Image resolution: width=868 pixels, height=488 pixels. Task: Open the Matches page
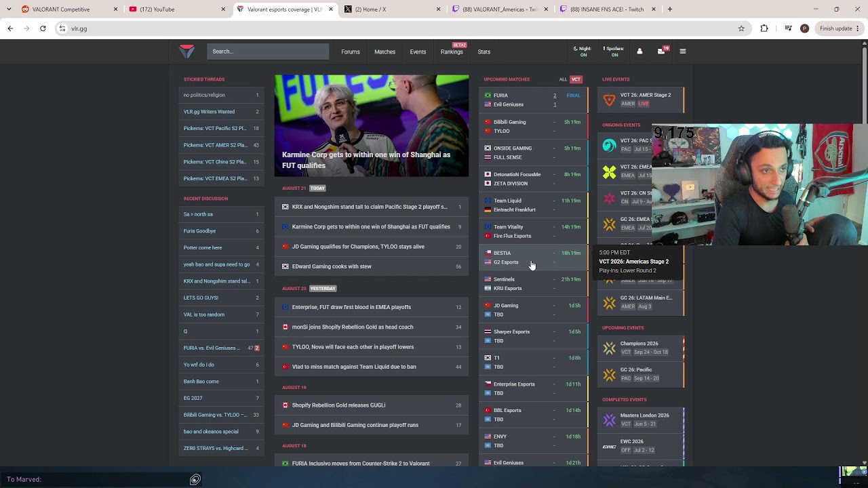[384, 52]
